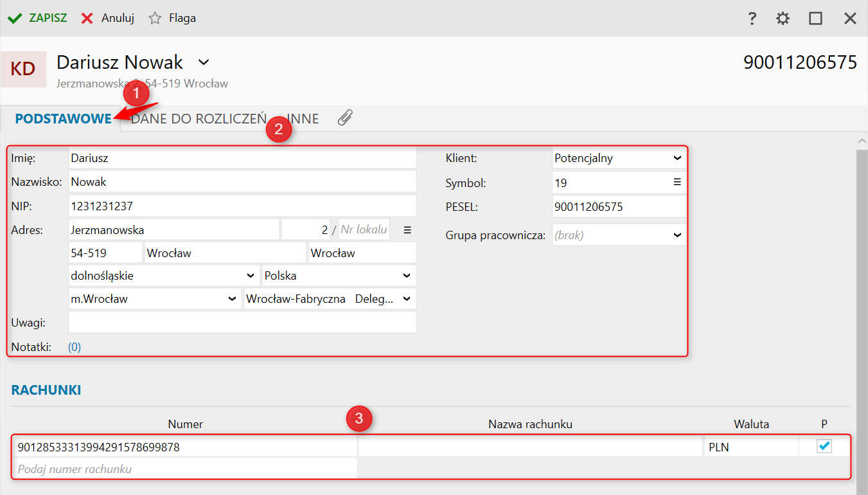Image resolution: width=868 pixels, height=495 pixels.
Task: Open the Symbol field menu icon
Action: click(677, 183)
